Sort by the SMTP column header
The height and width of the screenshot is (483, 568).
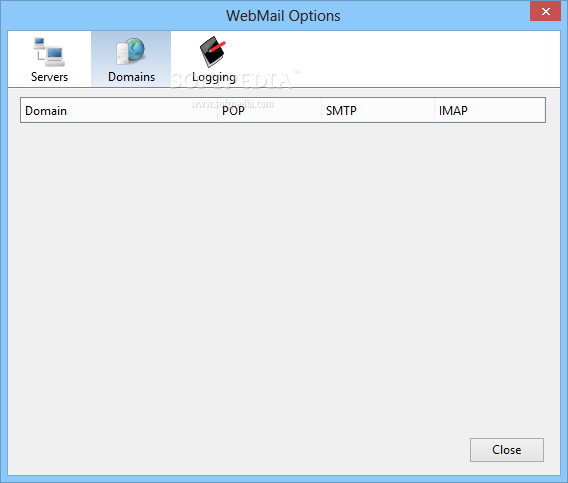point(377,110)
